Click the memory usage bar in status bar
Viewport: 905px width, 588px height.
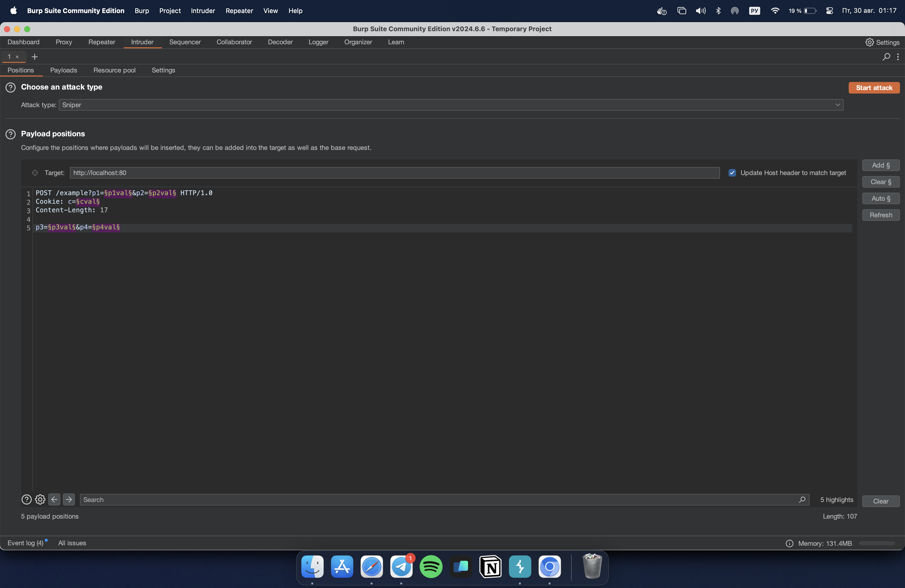click(877, 543)
